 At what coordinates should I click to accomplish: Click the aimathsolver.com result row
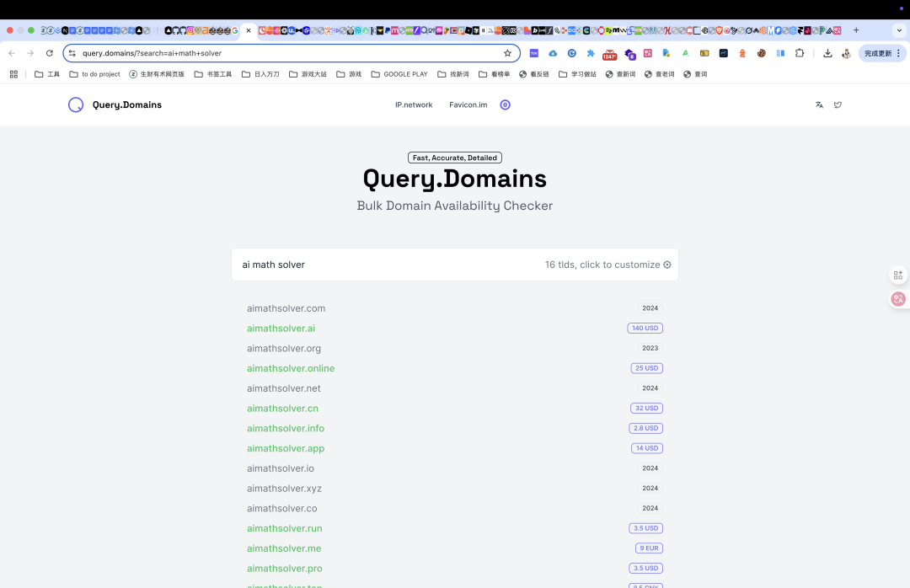[455, 309]
